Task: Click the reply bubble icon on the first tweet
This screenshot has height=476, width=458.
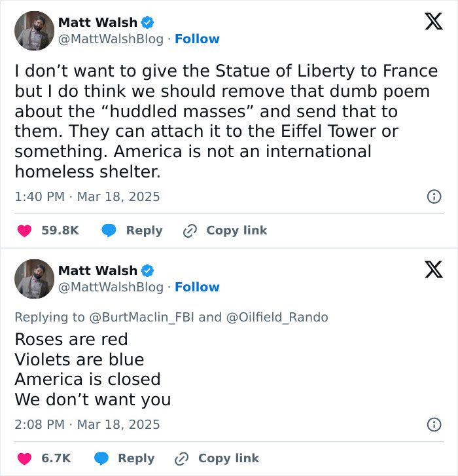Action: (109, 230)
